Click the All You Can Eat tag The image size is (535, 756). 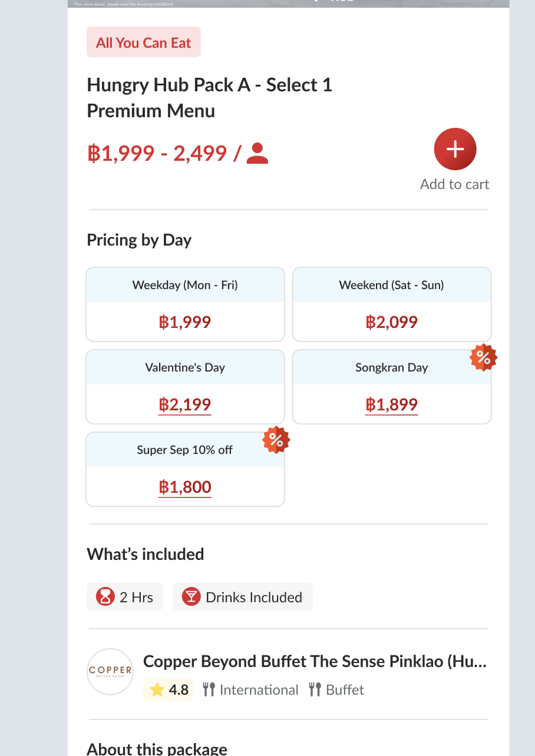point(144,42)
